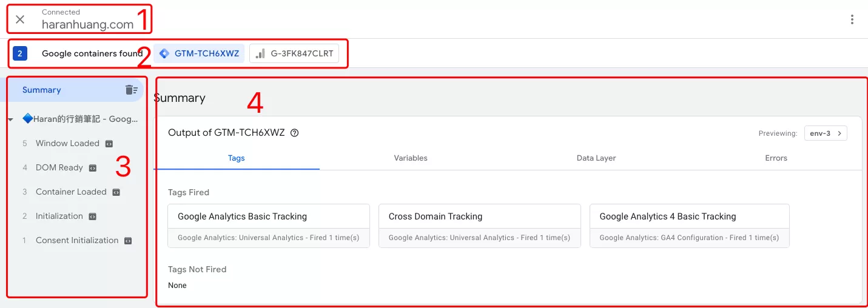The width and height of the screenshot is (868, 308).
Task: Click the Previewing label
Action: (x=778, y=133)
